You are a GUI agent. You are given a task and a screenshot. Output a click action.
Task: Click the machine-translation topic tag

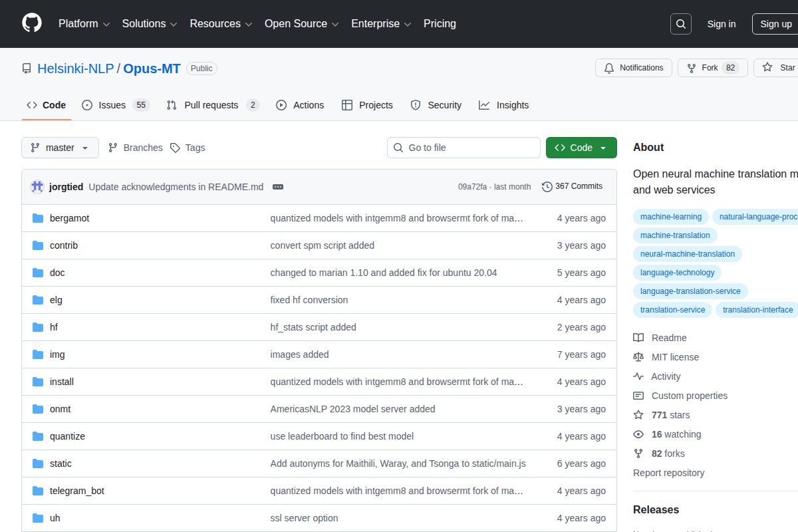click(675, 235)
